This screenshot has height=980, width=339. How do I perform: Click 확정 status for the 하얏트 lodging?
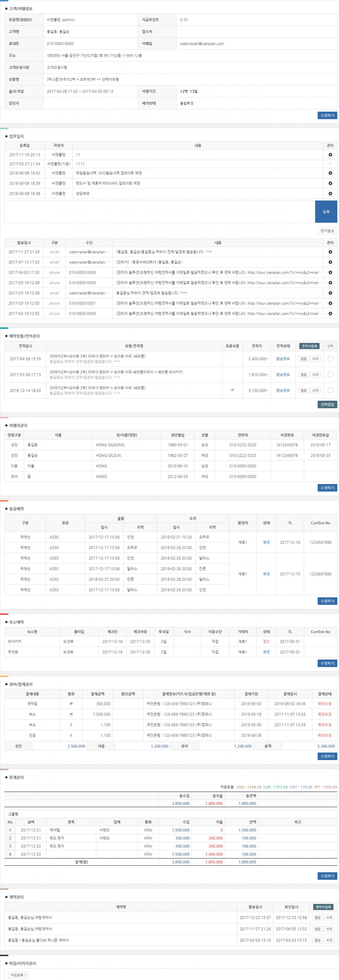266,652
